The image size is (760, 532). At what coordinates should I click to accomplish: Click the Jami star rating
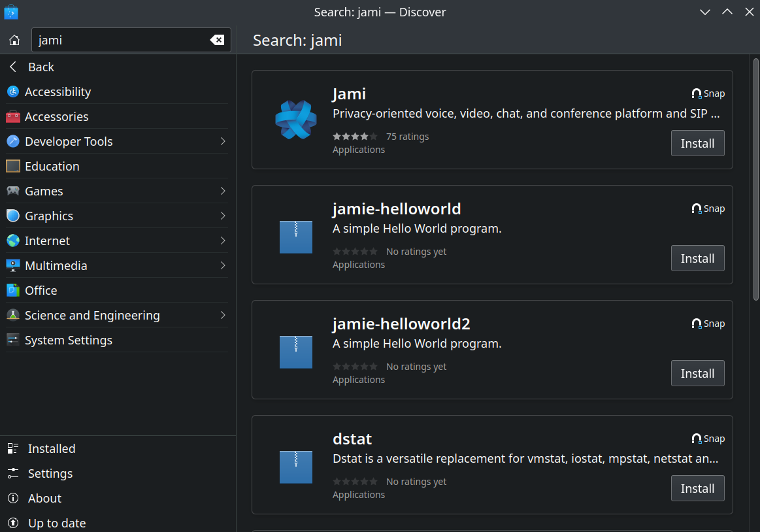[x=355, y=137]
